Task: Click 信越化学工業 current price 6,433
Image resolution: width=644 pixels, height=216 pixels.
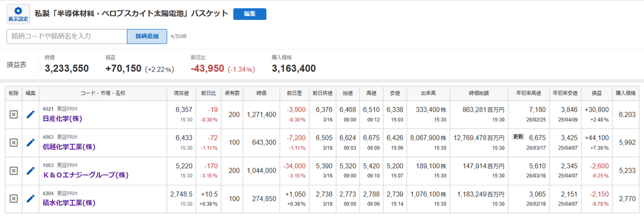Action: tap(184, 137)
